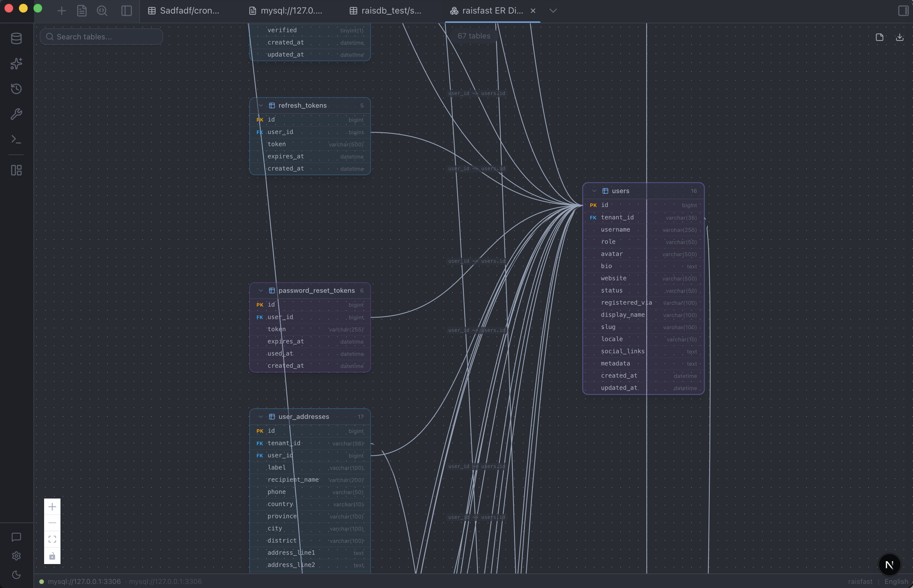Click the English language selector
913x588 pixels.
[896, 581]
